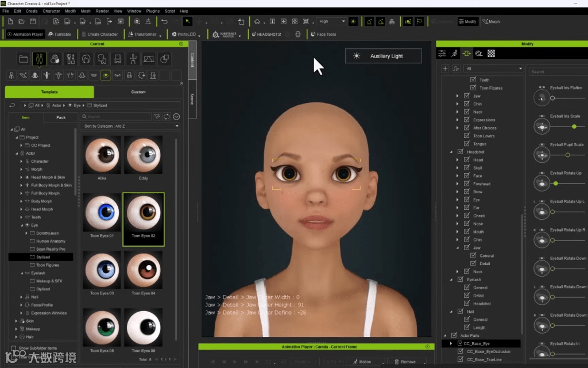Select the Eye category icon in Content
The height and width of the screenshot is (368, 588).
[x=106, y=75]
